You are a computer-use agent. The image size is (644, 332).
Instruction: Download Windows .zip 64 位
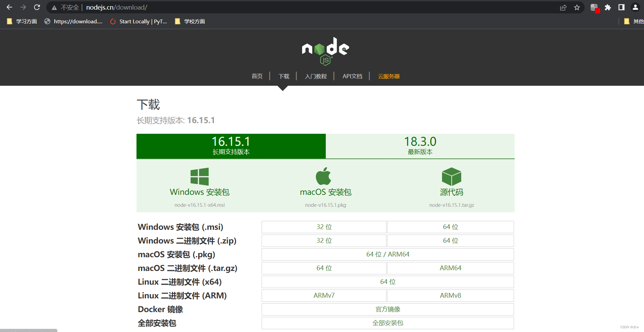[451, 241]
